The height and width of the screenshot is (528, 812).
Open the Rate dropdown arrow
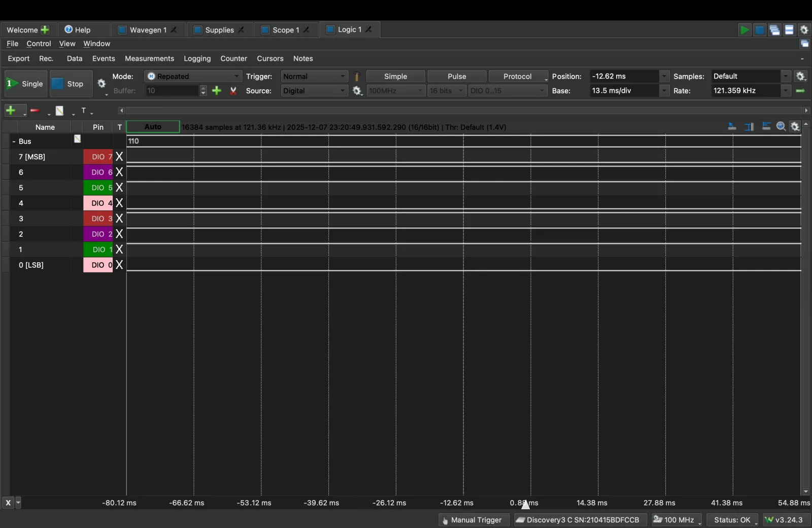(786, 91)
